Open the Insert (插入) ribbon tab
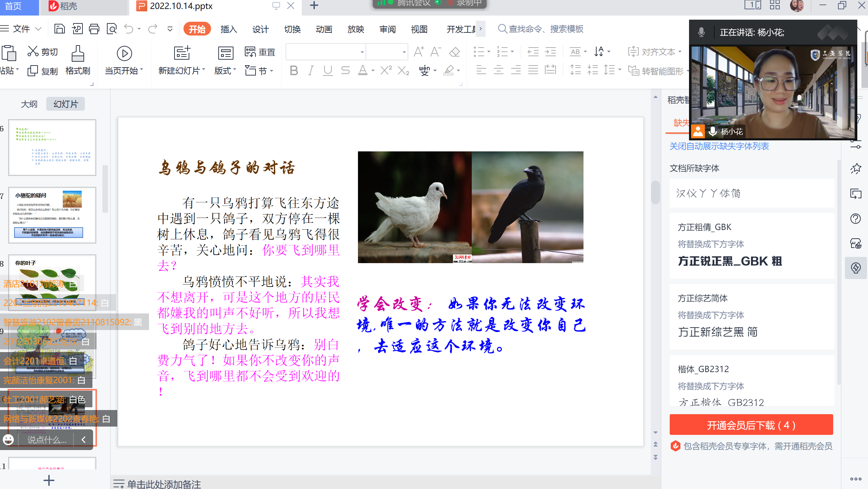Image resolution: width=868 pixels, height=489 pixels. 229,29
